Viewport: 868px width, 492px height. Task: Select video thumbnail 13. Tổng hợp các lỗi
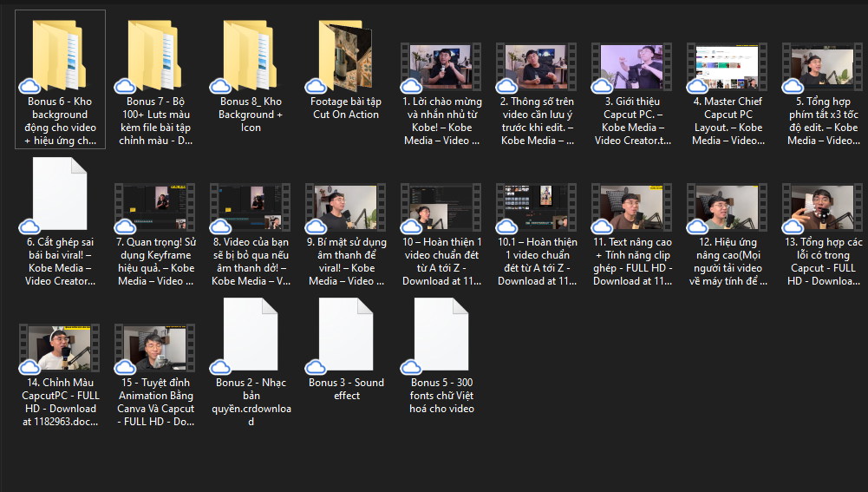click(823, 207)
